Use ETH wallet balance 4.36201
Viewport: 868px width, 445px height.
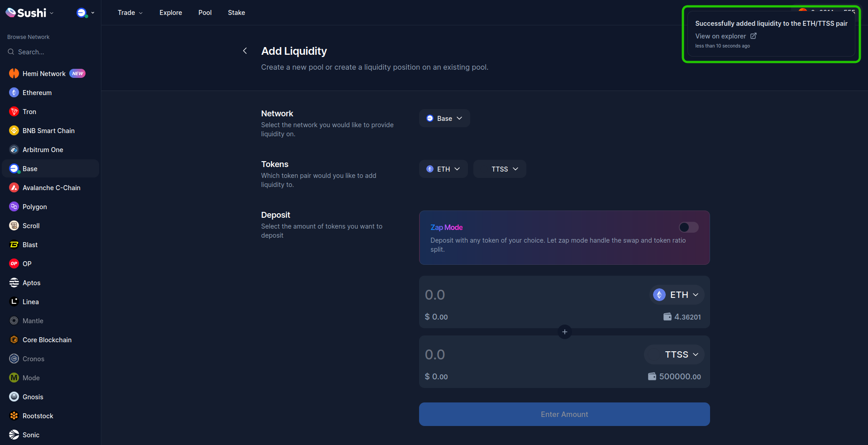682,317
